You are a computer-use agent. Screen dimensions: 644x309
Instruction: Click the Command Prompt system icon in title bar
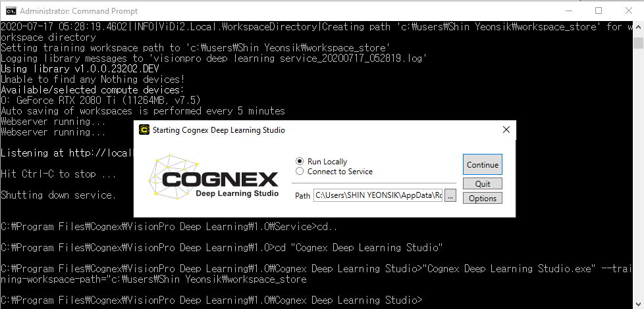pos(11,11)
